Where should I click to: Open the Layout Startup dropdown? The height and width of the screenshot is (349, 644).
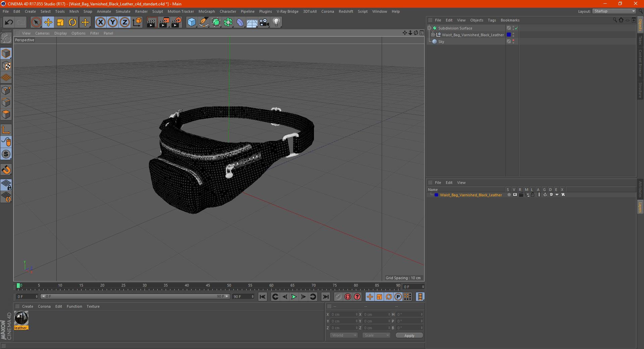[x=614, y=11]
